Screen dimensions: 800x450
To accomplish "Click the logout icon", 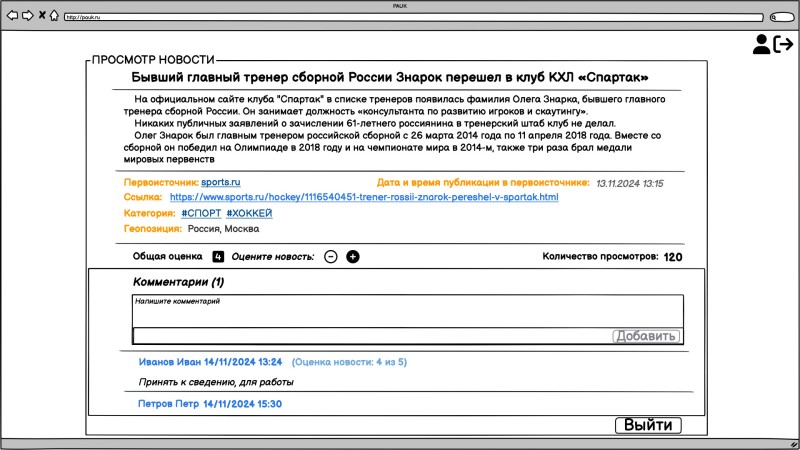I will coord(784,44).
